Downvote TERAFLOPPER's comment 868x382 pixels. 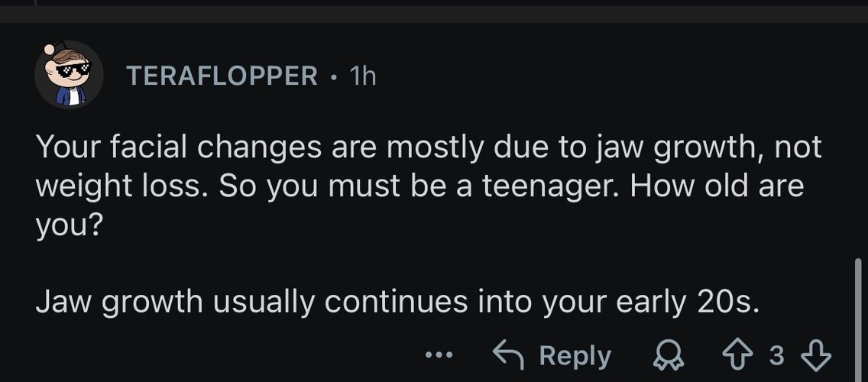(815, 355)
